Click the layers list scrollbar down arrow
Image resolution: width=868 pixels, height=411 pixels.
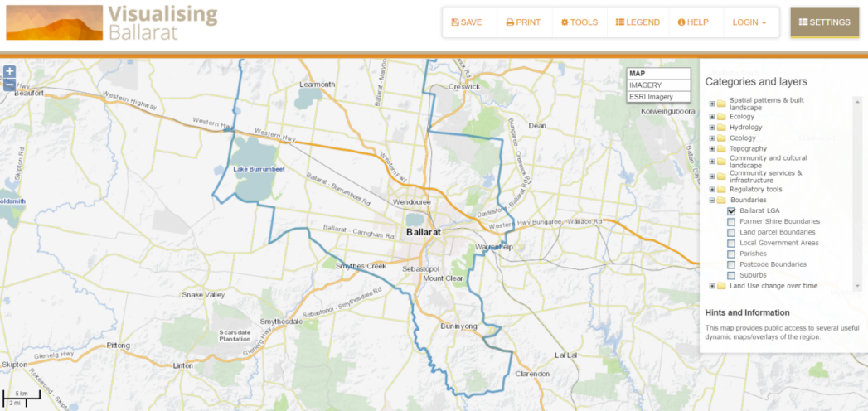click(857, 286)
